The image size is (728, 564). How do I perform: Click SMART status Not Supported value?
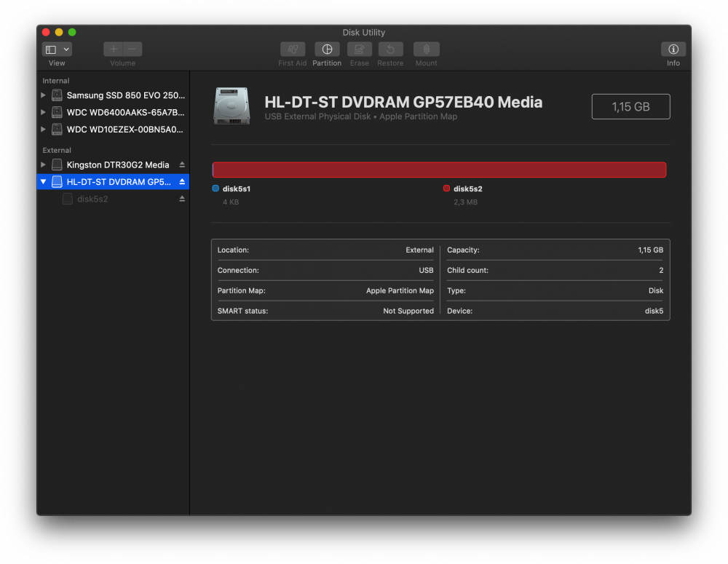tap(408, 311)
